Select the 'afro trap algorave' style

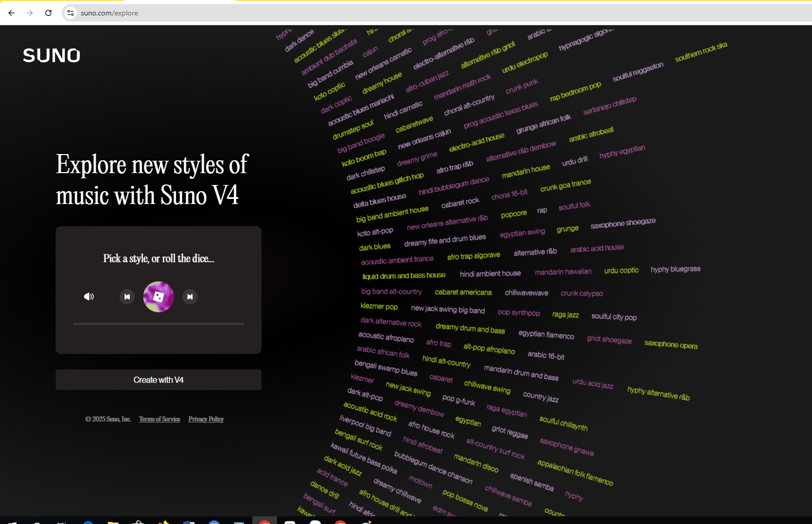tap(473, 256)
